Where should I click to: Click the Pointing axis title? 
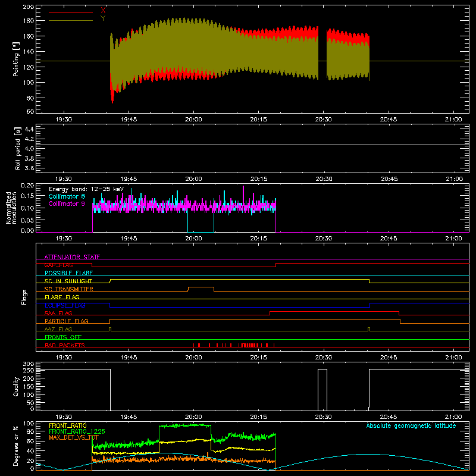click(x=16, y=59)
